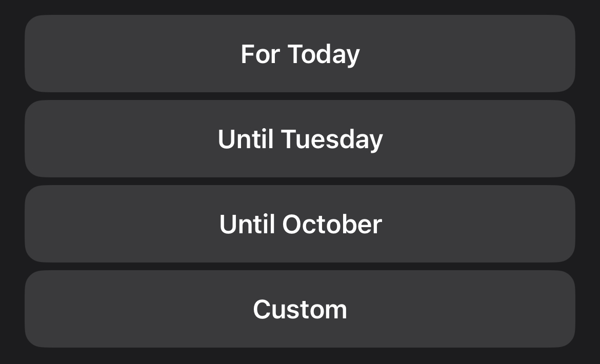Tap the 'Until October' text label
This screenshot has height=364, width=600.
point(300,224)
